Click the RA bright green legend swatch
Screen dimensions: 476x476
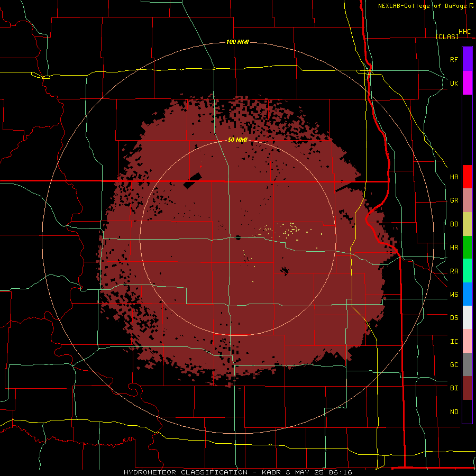467,271
